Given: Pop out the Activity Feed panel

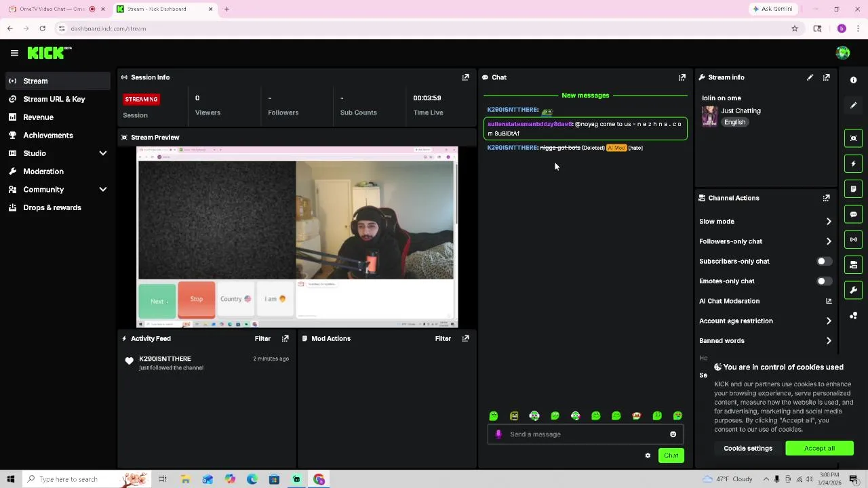Looking at the screenshot, I should (285, 338).
